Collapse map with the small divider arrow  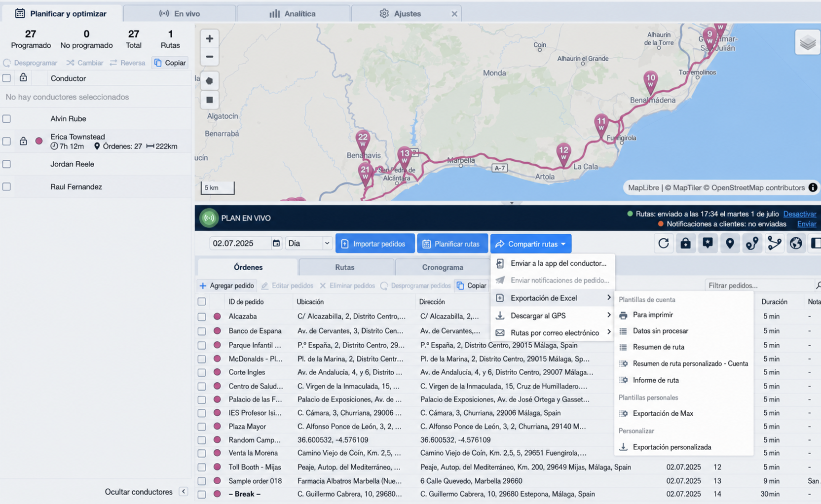pos(511,203)
